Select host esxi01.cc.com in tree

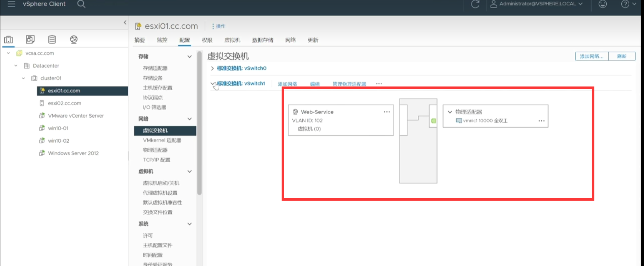(x=82, y=91)
